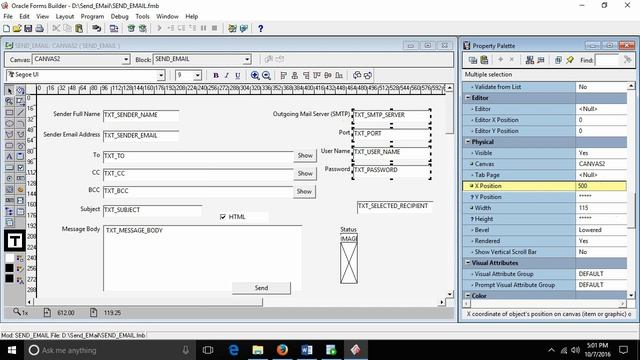This screenshot has width=640, height=360.
Task: Collapse the Editor property group
Action: coord(468,98)
